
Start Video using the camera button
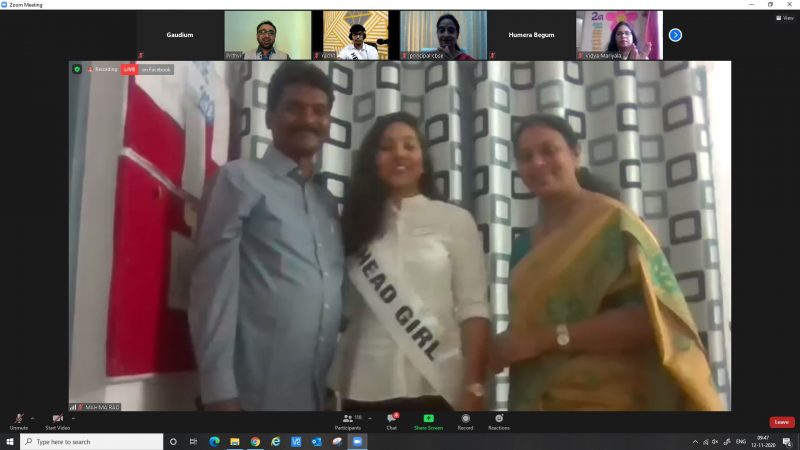(57, 419)
